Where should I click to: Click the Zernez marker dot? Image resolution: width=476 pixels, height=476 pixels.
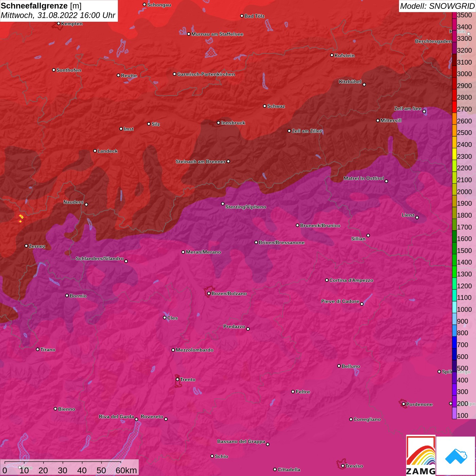point(26,246)
